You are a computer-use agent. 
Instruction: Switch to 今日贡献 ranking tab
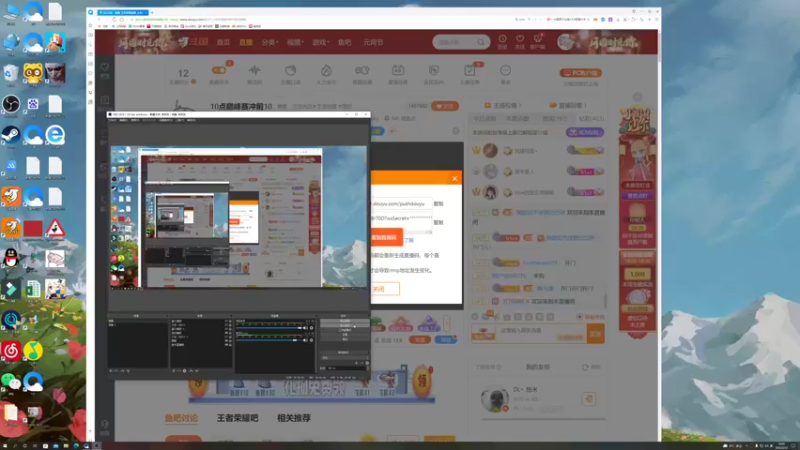pos(484,118)
